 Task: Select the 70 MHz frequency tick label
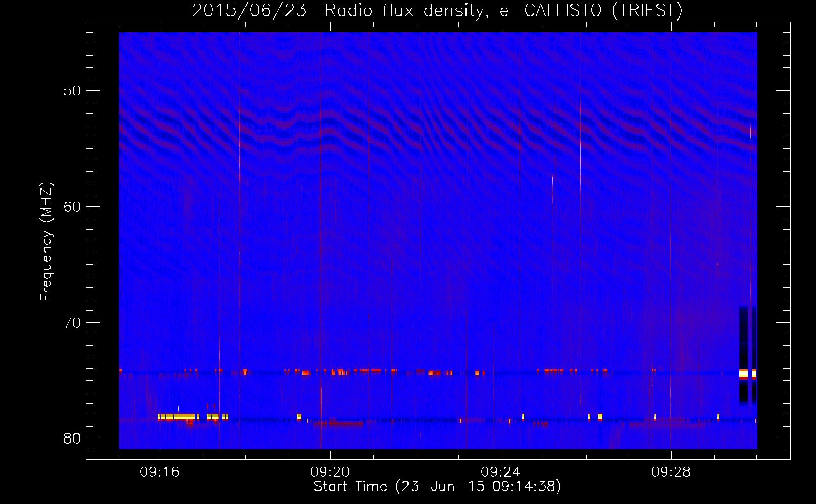coord(72,323)
